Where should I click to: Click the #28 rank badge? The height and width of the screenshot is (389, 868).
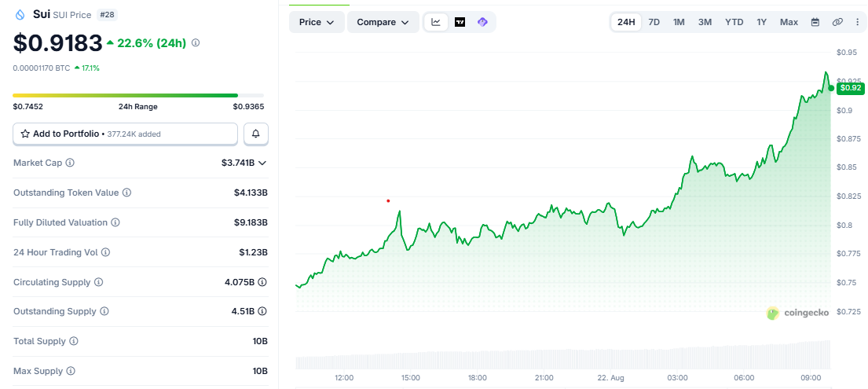[107, 14]
